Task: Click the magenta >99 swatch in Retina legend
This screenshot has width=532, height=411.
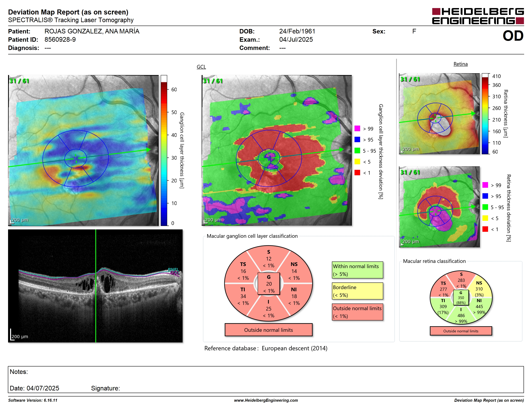Action: tap(485, 185)
